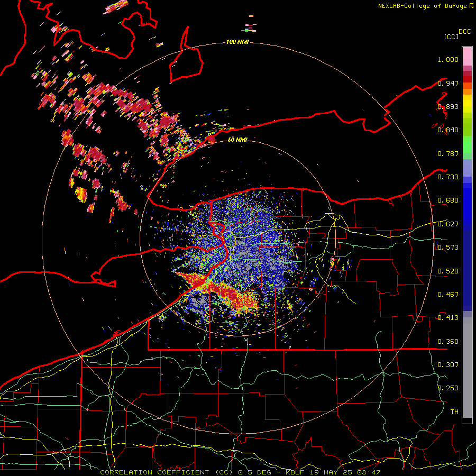
Task: Click the 0.467 color scale value
Action: click(x=448, y=295)
